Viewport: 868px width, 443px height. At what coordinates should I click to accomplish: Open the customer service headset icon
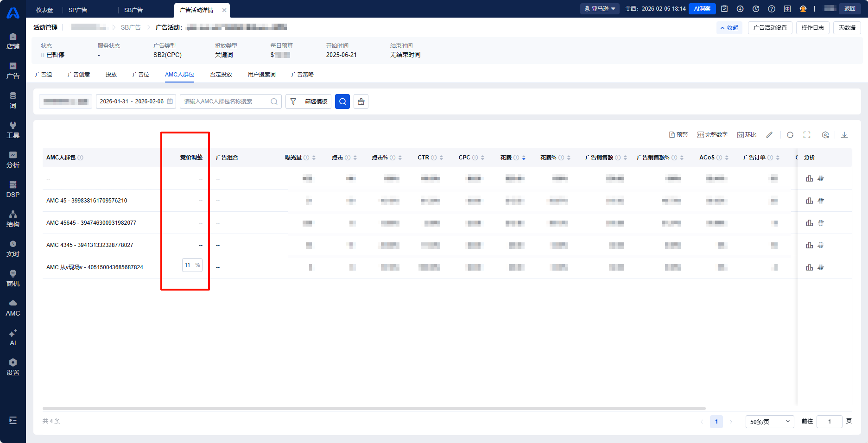(x=803, y=9)
